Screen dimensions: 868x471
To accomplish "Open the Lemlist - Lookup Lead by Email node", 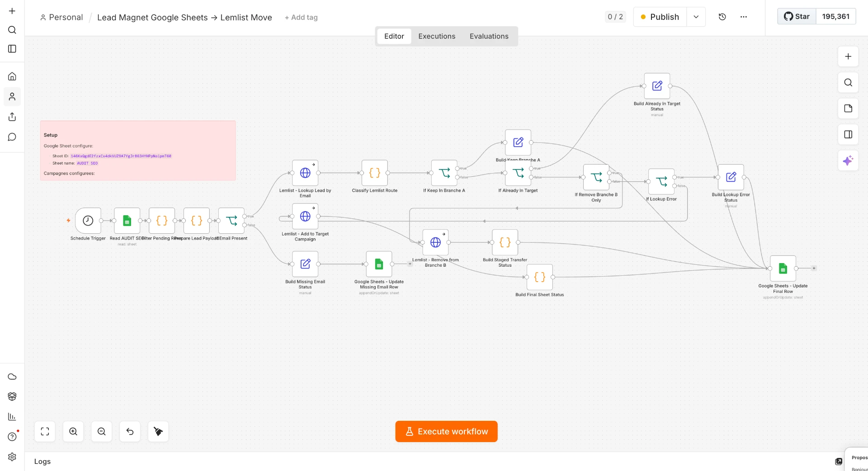I will [305, 173].
